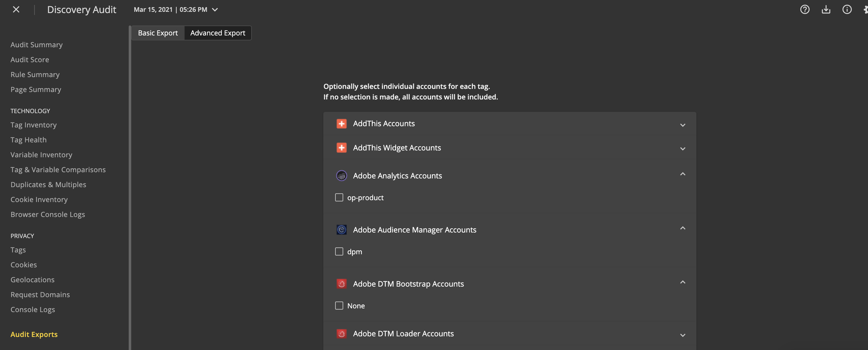The width and height of the screenshot is (868, 350).
Task: Click the Adobe Audience Manager logo icon
Action: click(x=341, y=230)
